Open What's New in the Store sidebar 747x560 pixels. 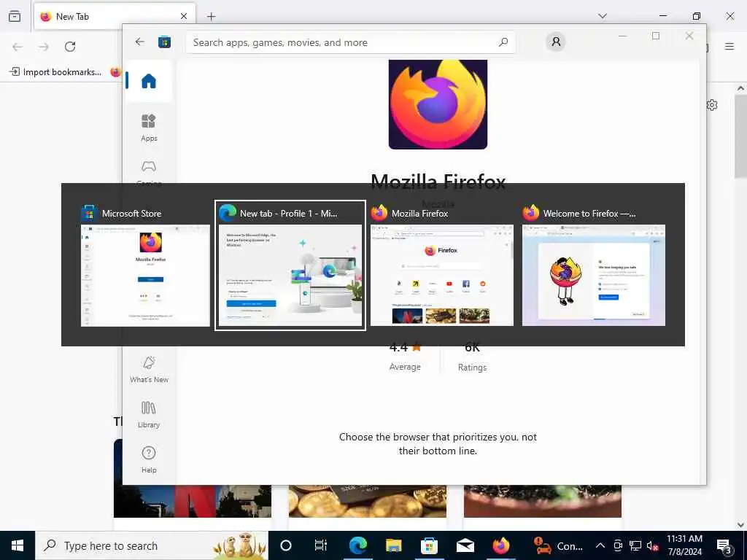click(x=149, y=369)
